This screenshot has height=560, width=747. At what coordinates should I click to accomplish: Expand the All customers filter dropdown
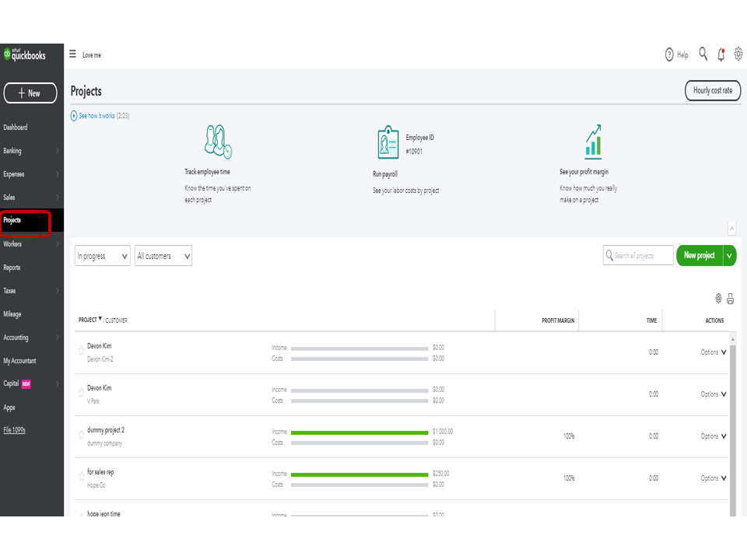point(163,256)
